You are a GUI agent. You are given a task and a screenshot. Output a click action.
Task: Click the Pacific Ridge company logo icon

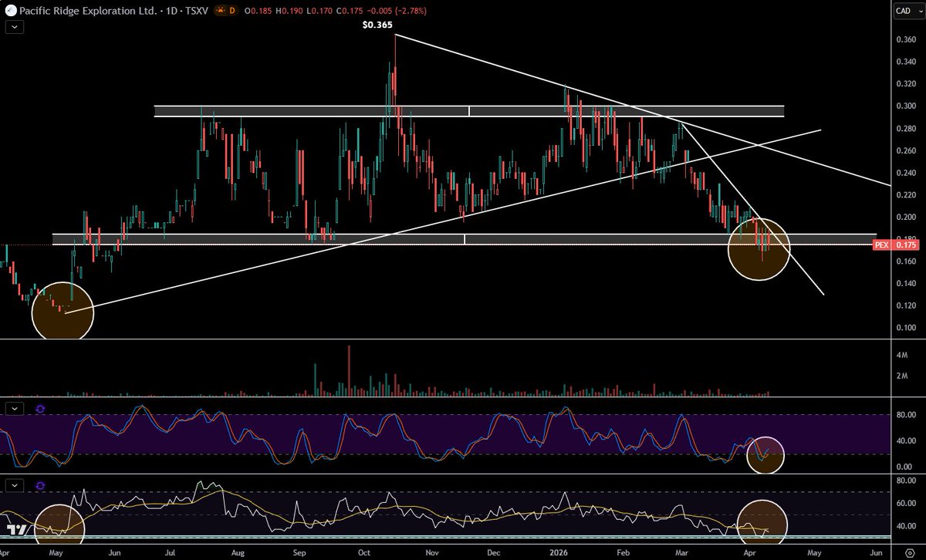click(9, 11)
